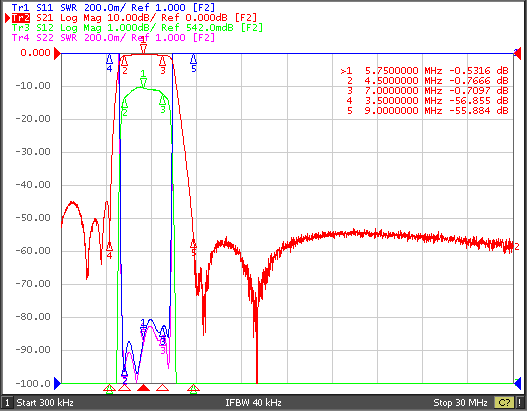Click Stop 30 MHz in status bar

460,402
